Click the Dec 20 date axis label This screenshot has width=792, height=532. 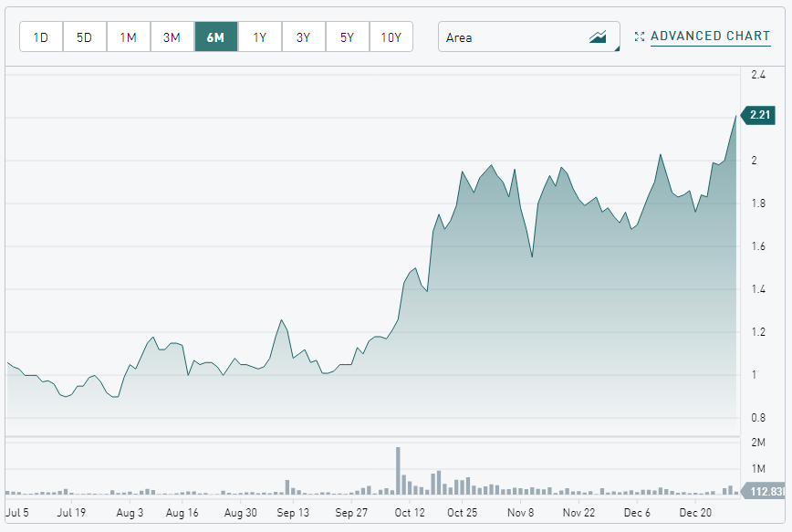695,512
